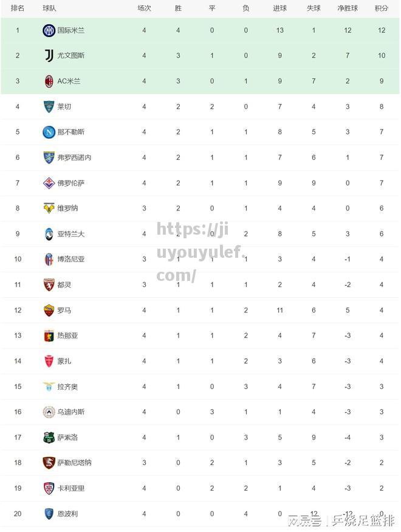Click the 进球 column header
This screenshot has height=532, width=401.
(x=279, y=8)
